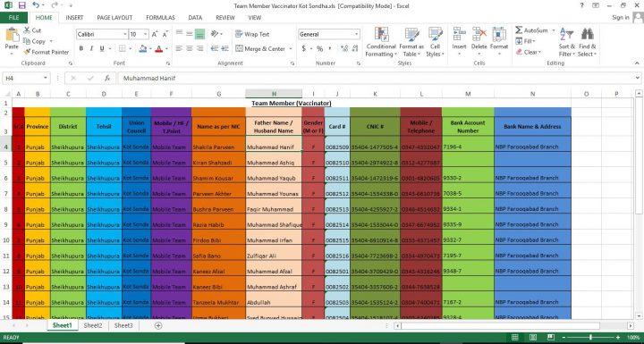Viewport: 644px width, 344px height.
Task: Open the Name Box dropdown arrow
Action: pyautogui.click(x=46, y=78)
